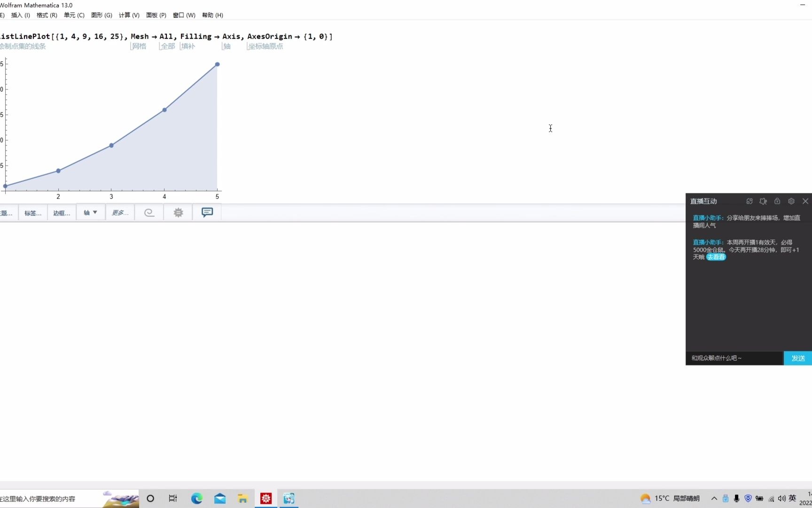Screen dimensions: 812x508
Task: Click the plot data point at x=5
Action: coord(217,64)
